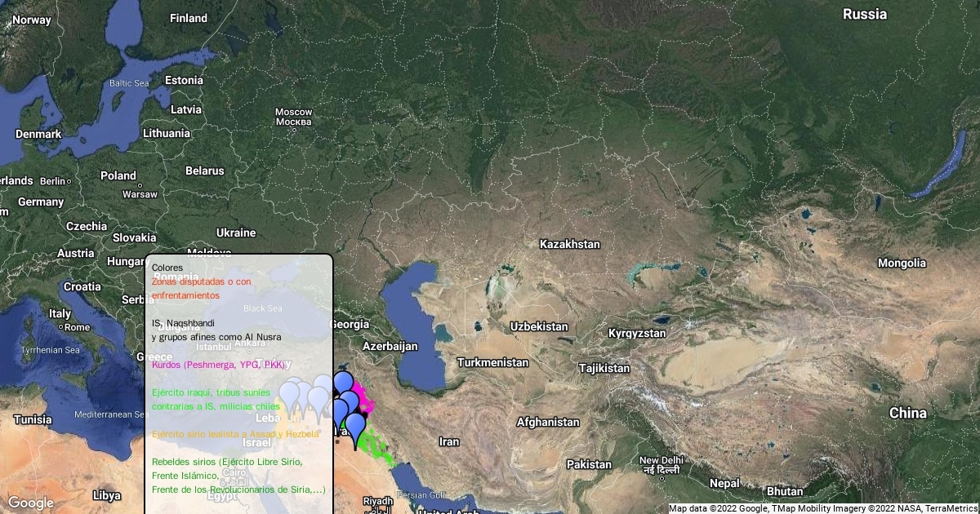Image resolution: width=980 pixels, height=514 pixels.
Task: Click the 'Germany' map label
Action: point(41,202)
